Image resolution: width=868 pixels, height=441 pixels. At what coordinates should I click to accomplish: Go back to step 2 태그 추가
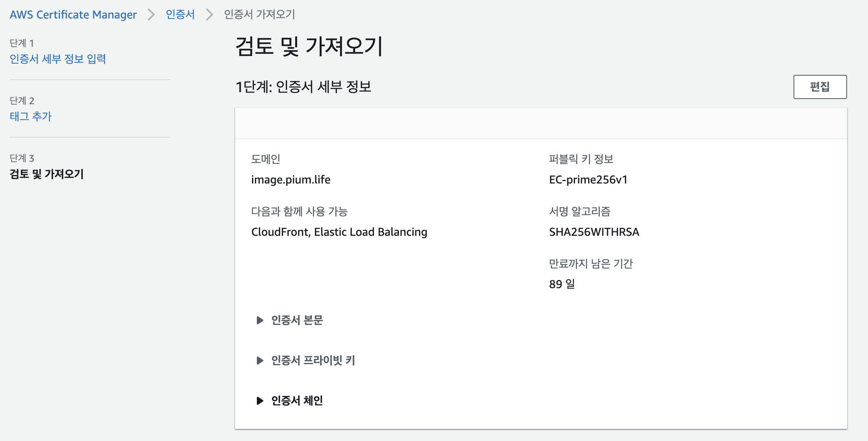point(31,117)
